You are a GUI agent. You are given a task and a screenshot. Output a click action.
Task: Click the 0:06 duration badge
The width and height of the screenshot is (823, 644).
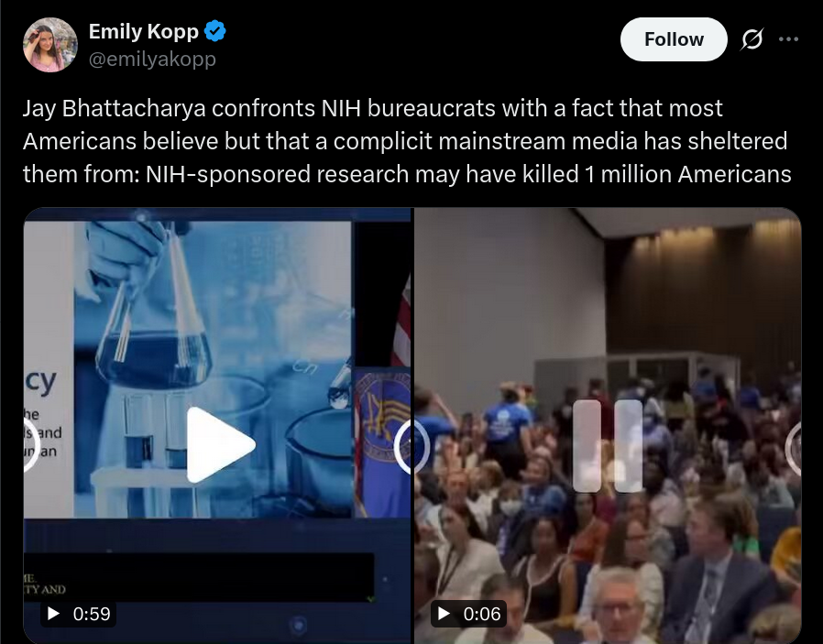click(468, 614)
